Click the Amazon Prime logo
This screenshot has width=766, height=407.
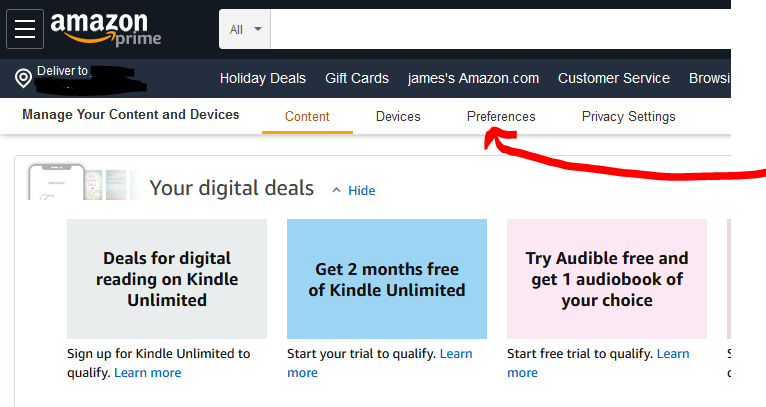[105, 29]
